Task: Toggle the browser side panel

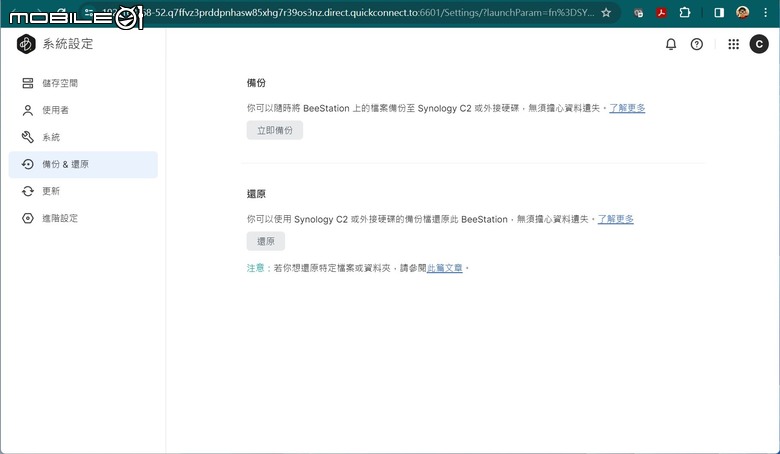Action: coord(719,12)
